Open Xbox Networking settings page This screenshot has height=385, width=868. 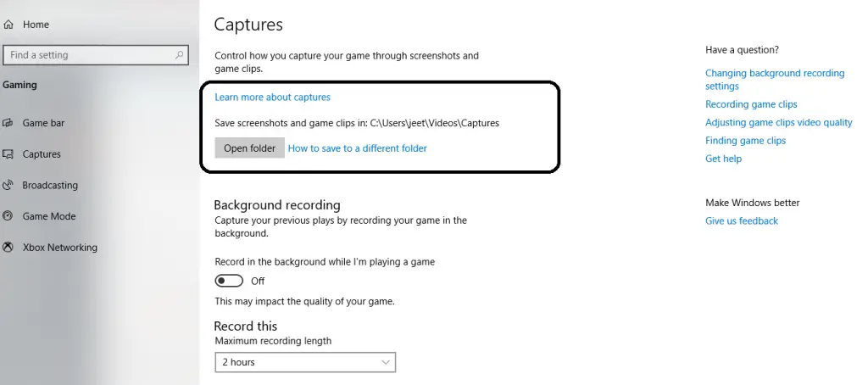tap(60, 247)
